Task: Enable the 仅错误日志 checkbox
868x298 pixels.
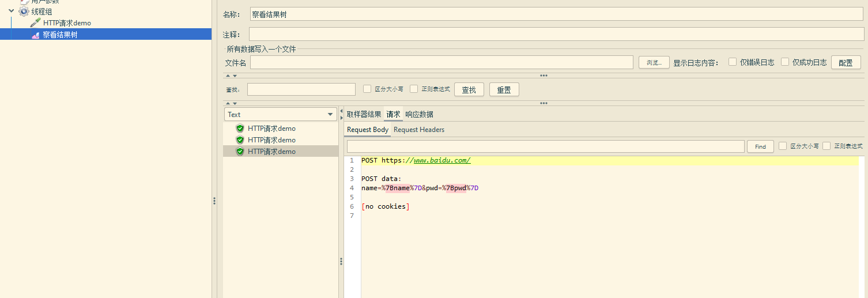Action: [733, 62]
